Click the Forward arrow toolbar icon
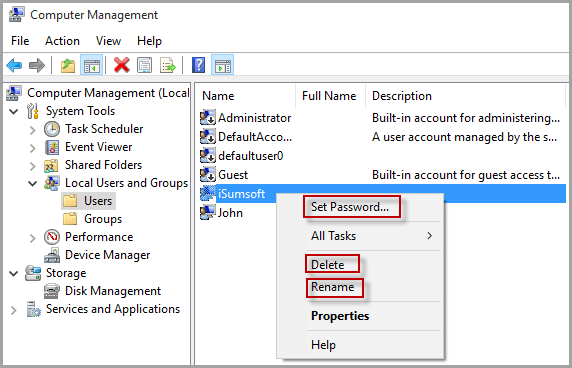Screen dimensions: 572x368 coord(36,66)
